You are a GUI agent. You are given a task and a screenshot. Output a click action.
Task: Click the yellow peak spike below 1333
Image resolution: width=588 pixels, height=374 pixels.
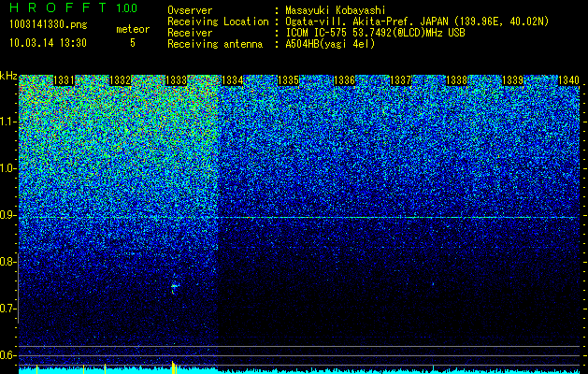point(174,367)
